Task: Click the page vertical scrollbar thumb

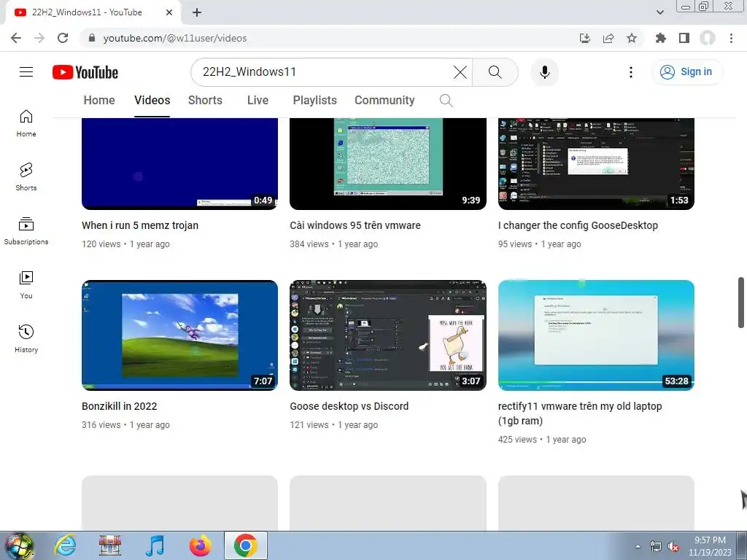Action: tap(741, 303)
